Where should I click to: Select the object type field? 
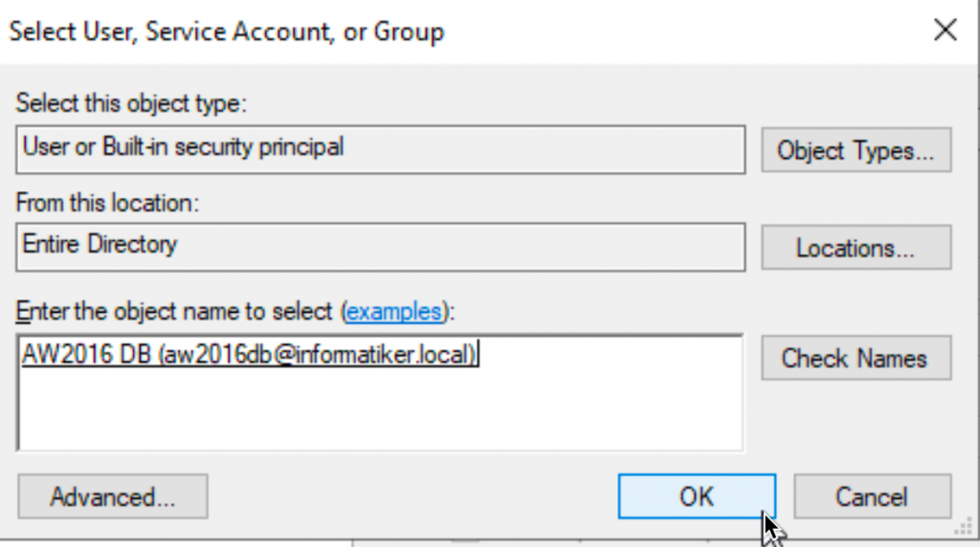coord(380,150)
